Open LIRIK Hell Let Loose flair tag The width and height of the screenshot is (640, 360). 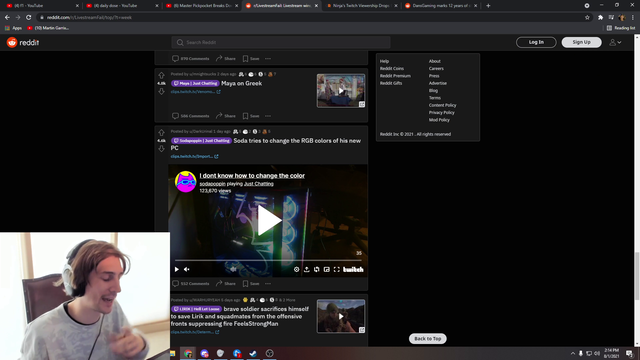(x=196, y=309)
